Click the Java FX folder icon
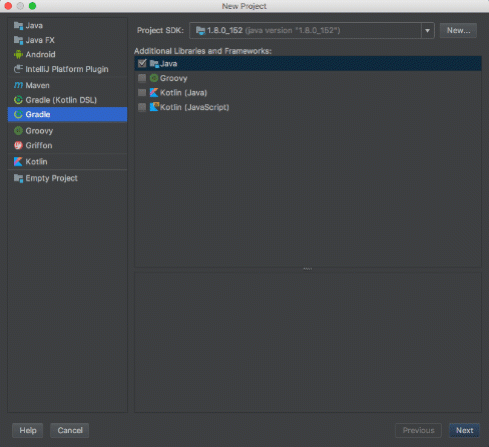Image resolution: width=489 pixels, height=447 pixels. click(18, 40)
